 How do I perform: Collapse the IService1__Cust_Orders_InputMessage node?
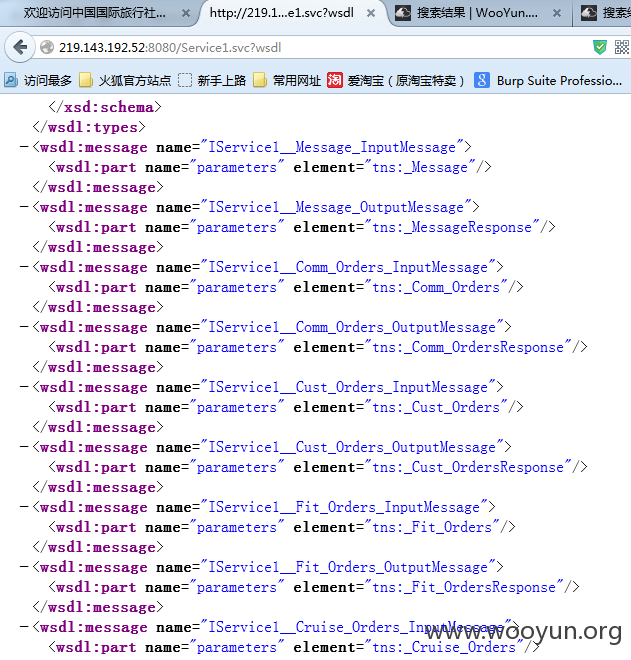[x=24, y=386]
